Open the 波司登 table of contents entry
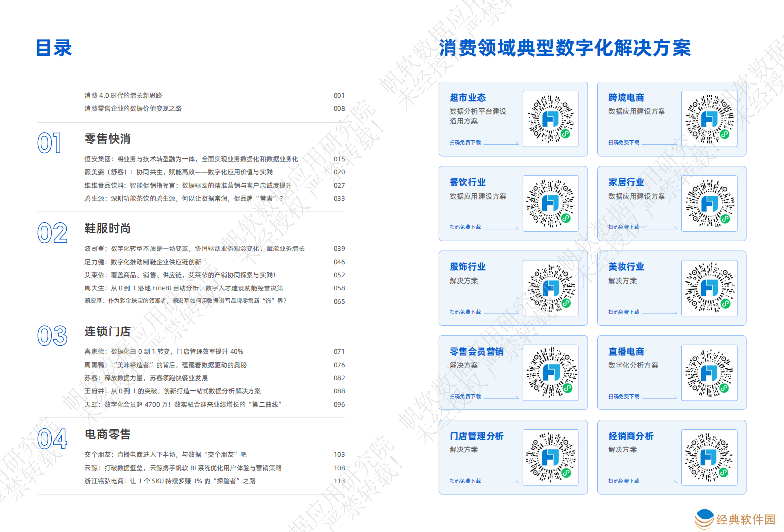The height and width of the screenshot is (532, 784). tap(194, 249)
